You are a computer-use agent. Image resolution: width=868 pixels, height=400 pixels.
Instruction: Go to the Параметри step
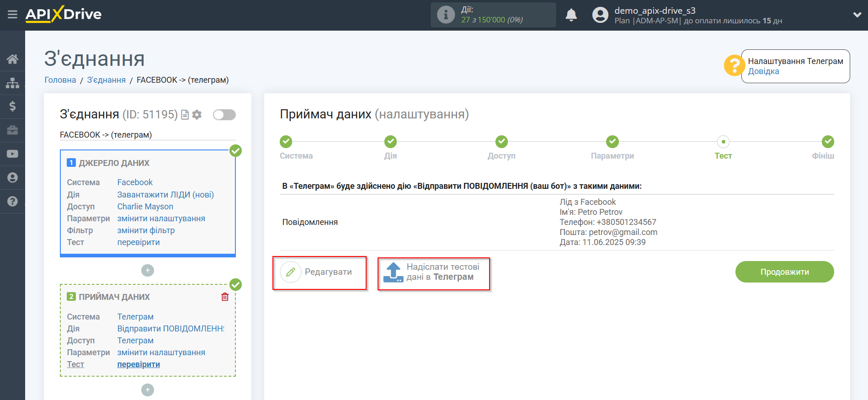click(612, 142)
